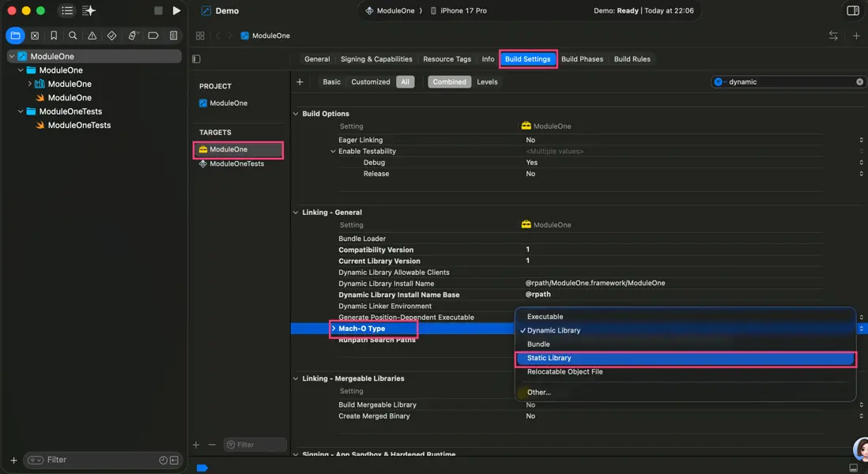Viewport: 868px width, 474px height.
Task: Select the ModuleOneTests target
Action: tap(236, 164)
